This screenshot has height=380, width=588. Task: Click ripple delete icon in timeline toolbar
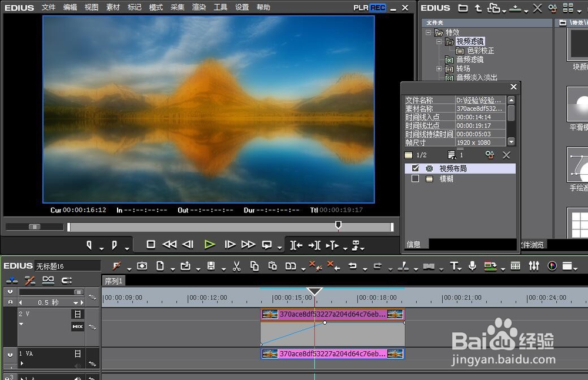[x=333, y=265]
